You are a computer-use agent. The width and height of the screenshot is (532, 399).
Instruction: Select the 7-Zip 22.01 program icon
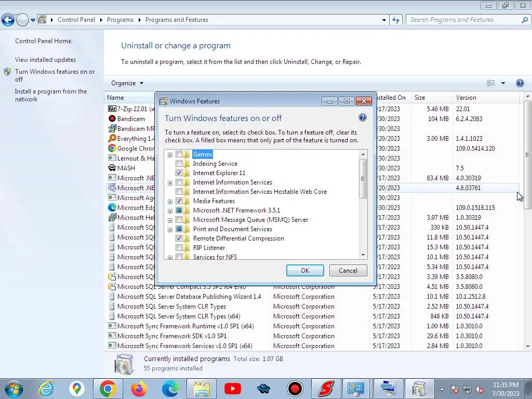pyautogui.click(x=112, y=109)
